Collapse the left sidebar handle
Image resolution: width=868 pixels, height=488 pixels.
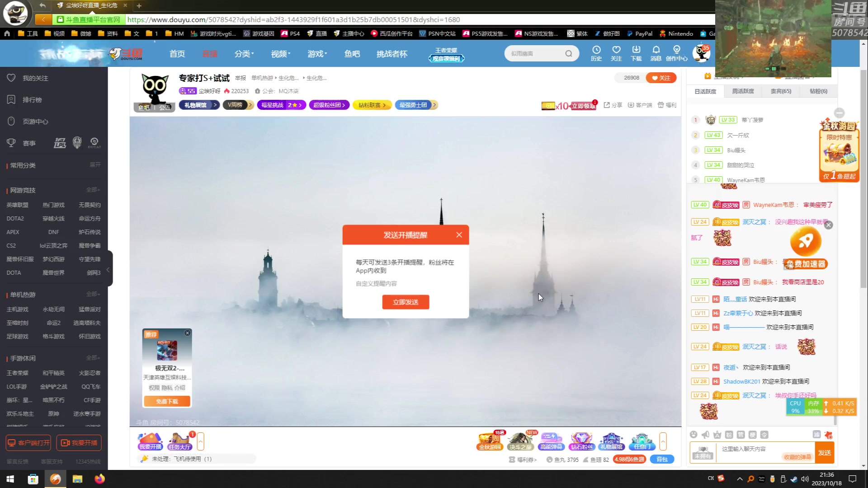point(108,269)
